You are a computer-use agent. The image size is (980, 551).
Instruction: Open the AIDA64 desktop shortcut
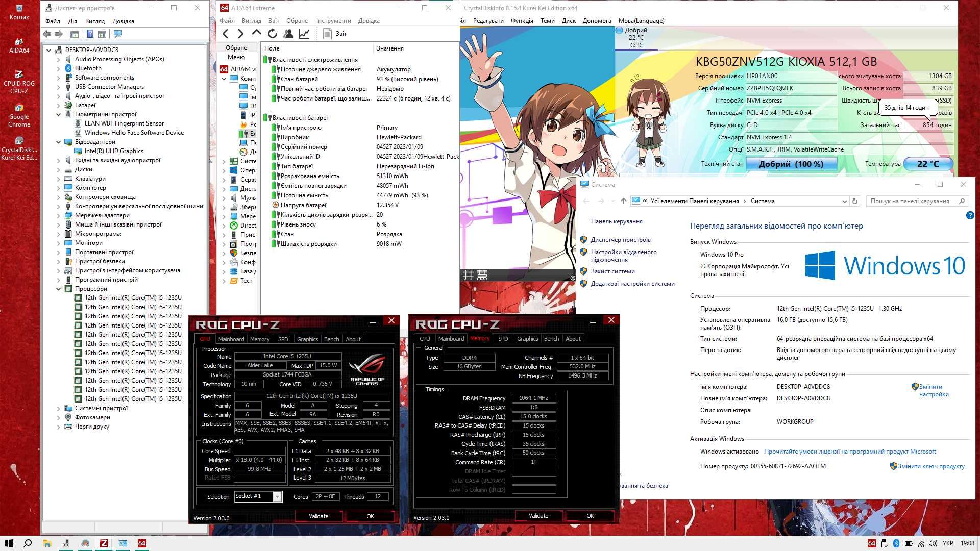[x=19, y=45]
